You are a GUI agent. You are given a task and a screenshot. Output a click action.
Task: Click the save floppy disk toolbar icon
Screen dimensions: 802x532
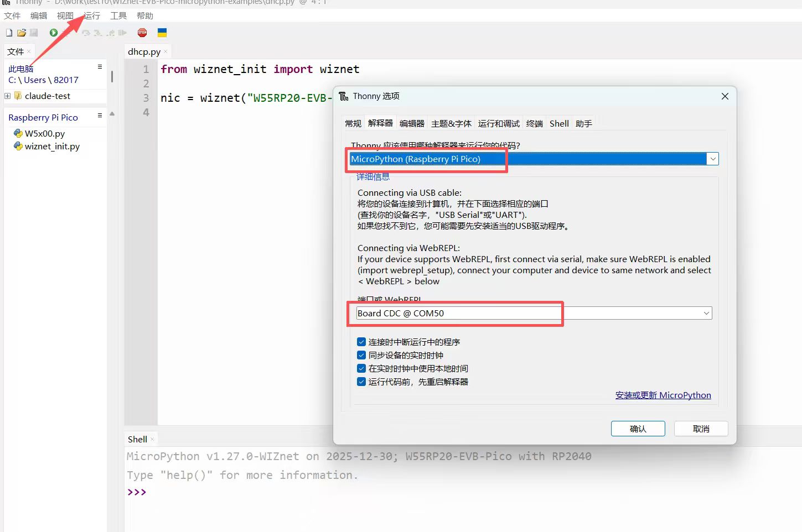click(34, 33)
